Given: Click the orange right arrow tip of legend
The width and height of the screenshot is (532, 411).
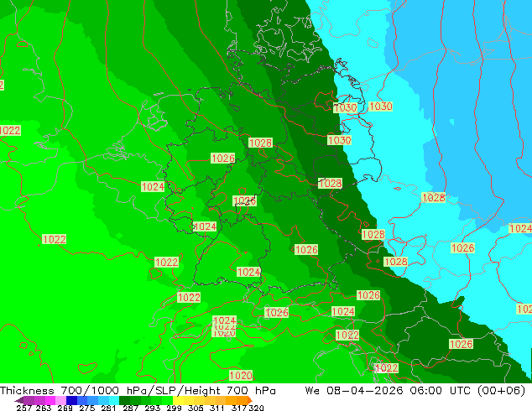Looking at the screenshot, I should pyautogui.click(x=250, y=400).
